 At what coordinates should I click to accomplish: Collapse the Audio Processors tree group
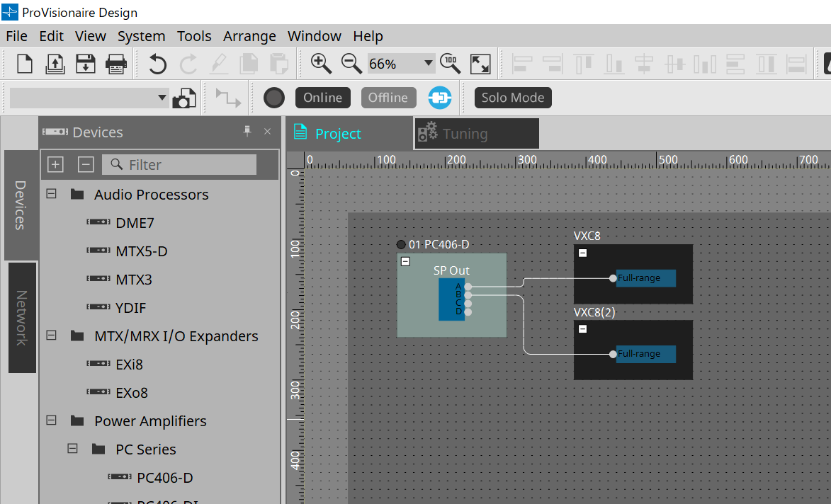click(52, 194)
